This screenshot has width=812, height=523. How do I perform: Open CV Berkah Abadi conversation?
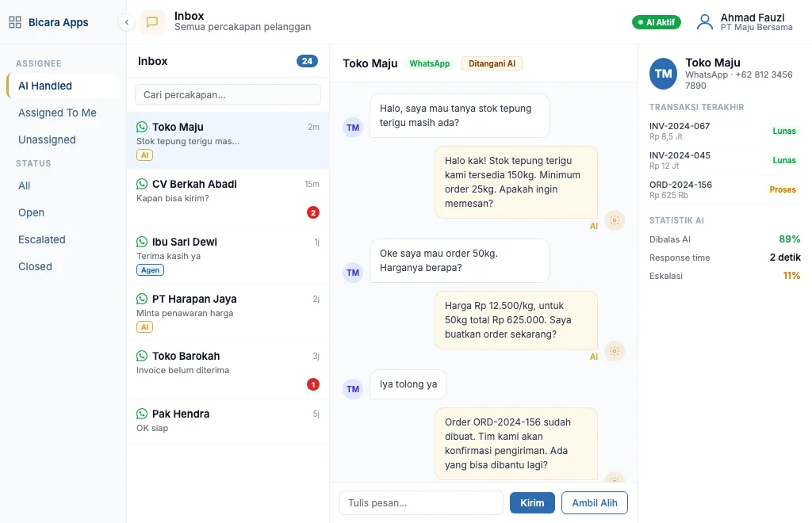point(228,198)
